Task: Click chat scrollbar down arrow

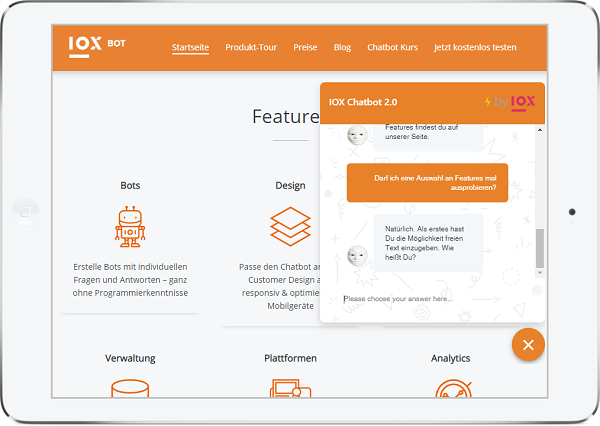Action: (x=540, y=273)
